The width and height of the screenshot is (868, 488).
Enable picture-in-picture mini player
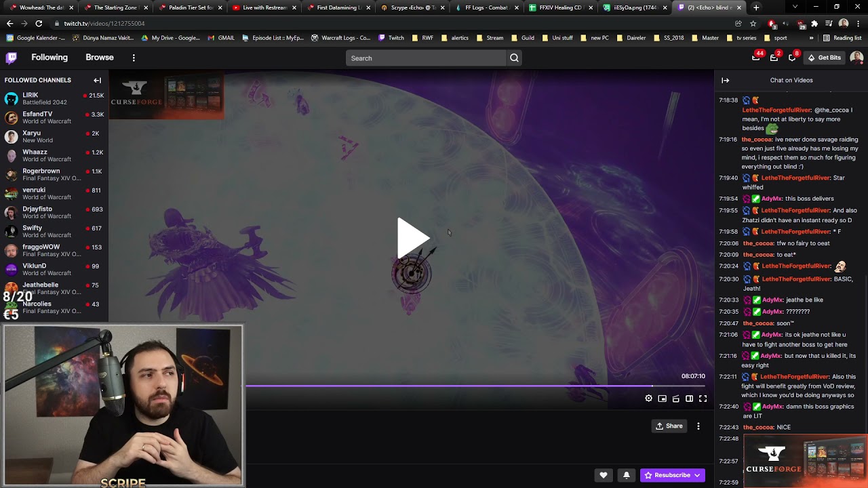tap(662, 399)
